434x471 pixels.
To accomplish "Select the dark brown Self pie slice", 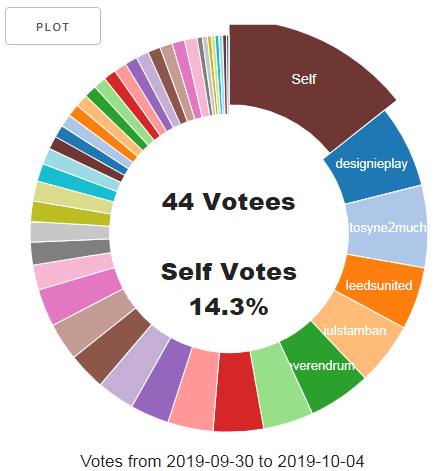I will [x=303, y=79].
